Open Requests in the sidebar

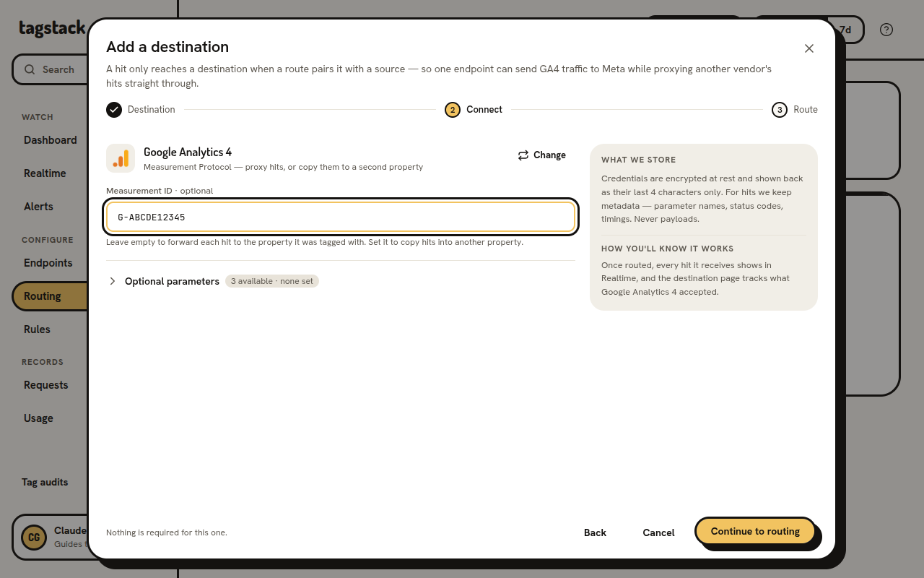[x=46, y=385]
